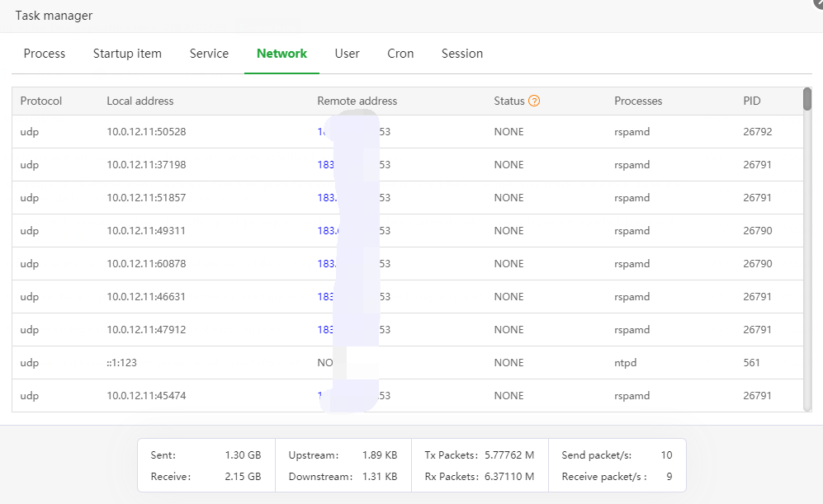Click the PID column header
823x504 pixels.
[x=752, y=101]
